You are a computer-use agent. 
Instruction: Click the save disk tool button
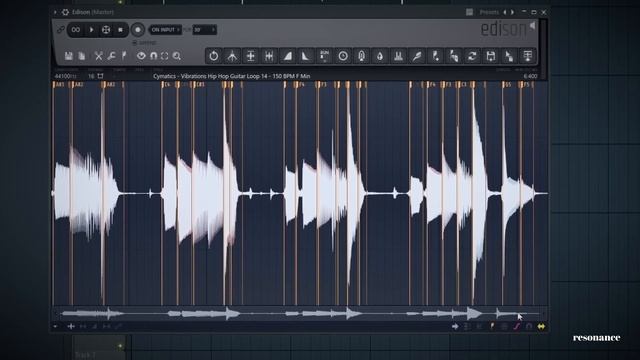click(491, 56)
